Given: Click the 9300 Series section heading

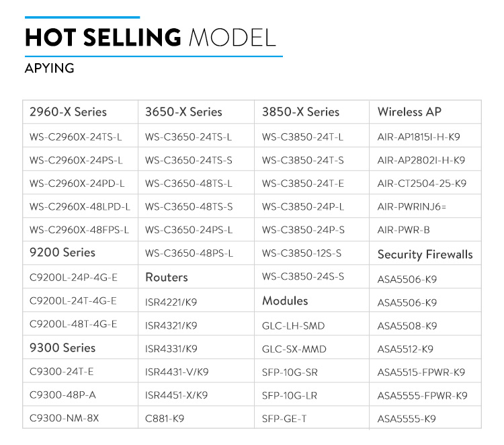Looking at the screenshot, I should tap(62, 348).
